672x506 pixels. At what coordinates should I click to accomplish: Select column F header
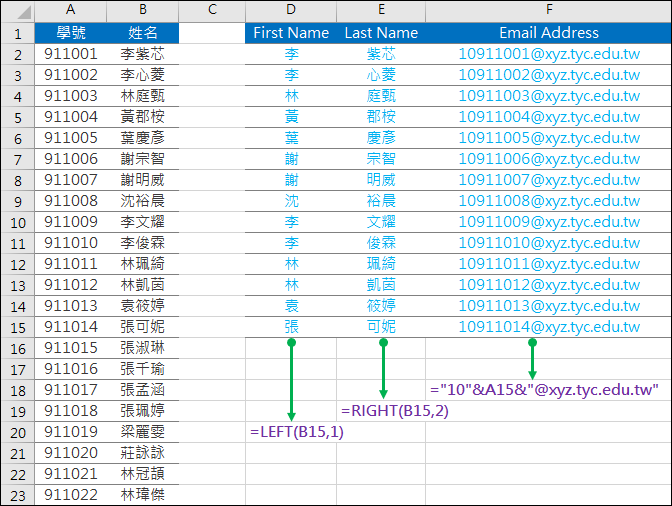coord(549,11)
